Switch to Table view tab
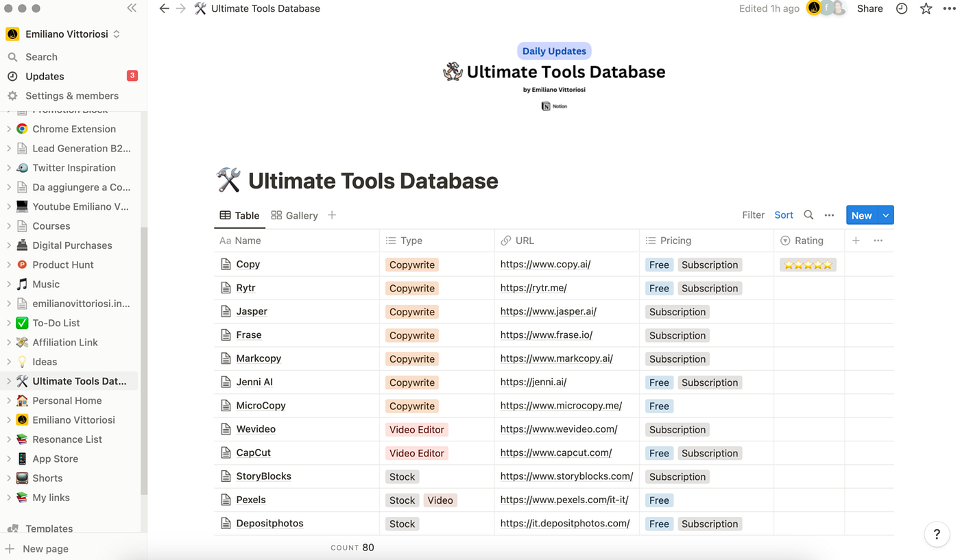The height and width of the screenshot is (560, 960). coord(239,215)
